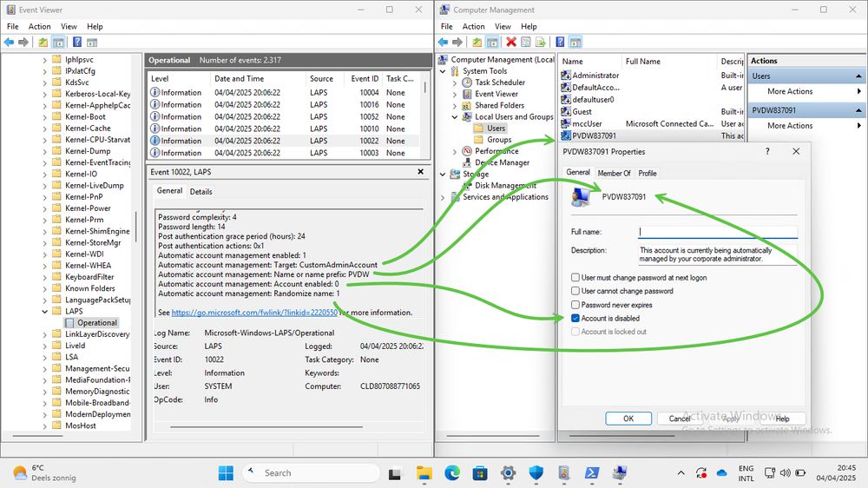Select Administrator user in list
Image resolution: width=868 pixels, height=488 pixels.
tap(595, 76)
